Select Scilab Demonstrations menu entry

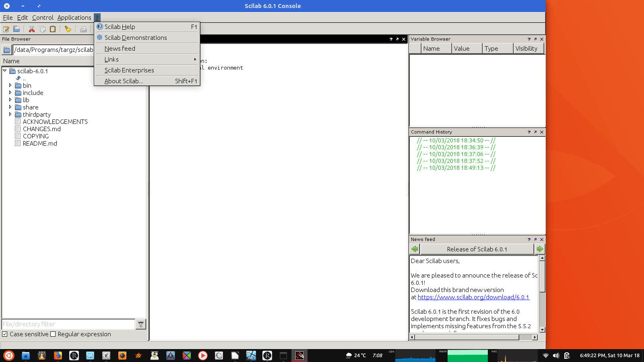[x=147, y=38]
